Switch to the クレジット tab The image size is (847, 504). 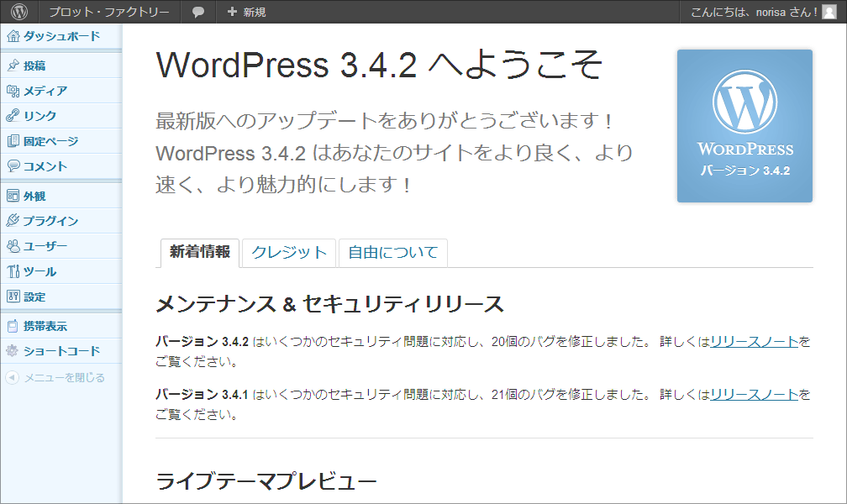[289, 253]
